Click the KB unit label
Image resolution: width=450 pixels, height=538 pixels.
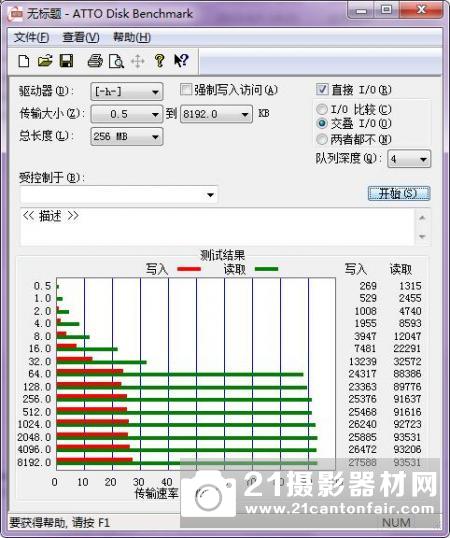pos(263,113)
